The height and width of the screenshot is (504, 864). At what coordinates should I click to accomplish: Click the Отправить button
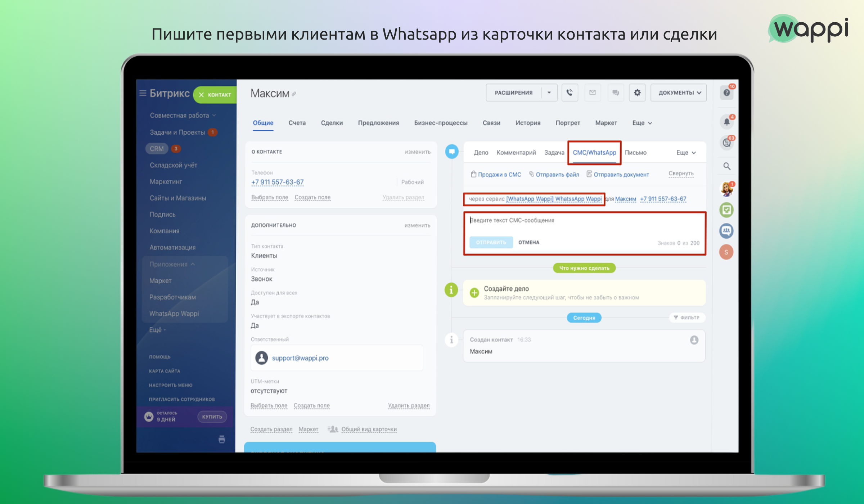click(x=491, y=242)
